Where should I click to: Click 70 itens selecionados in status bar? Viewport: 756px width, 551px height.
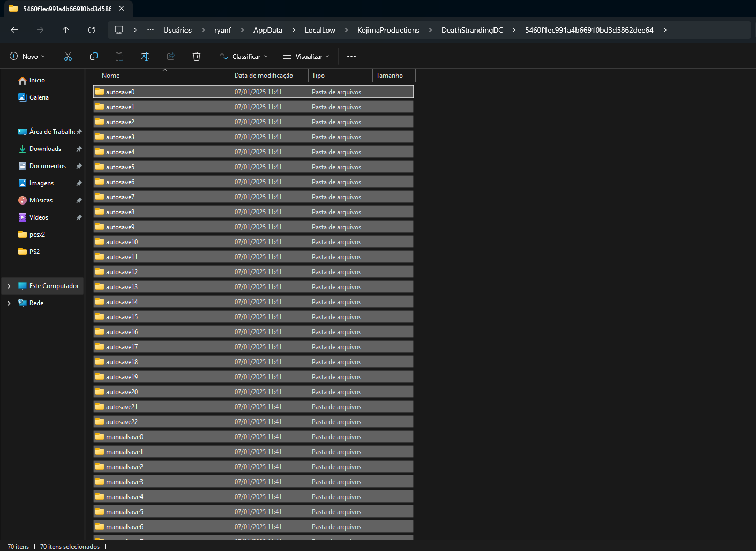[x=70, y=546]
